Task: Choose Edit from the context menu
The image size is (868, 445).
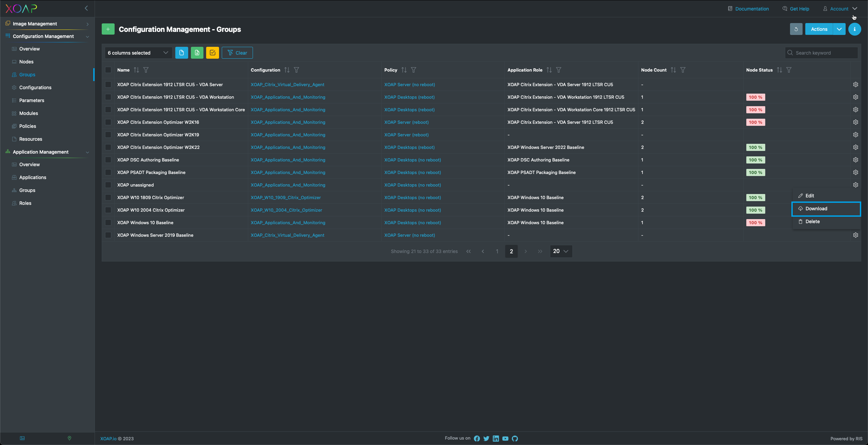Action: click(826, 196)
